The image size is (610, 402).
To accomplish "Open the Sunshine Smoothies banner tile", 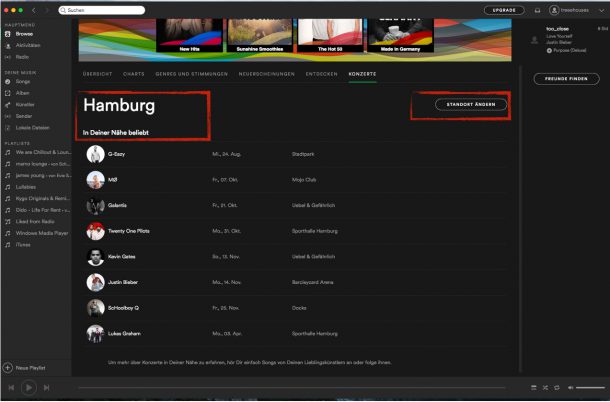I will (x=260, y=35).
